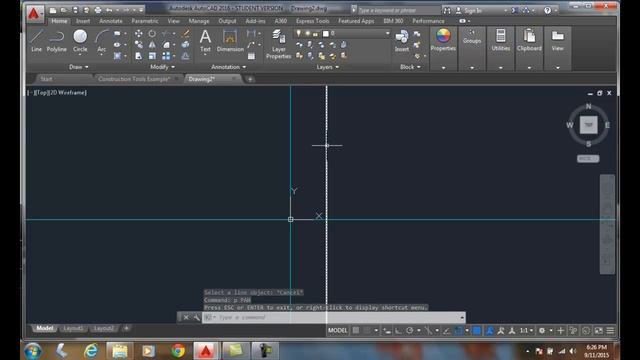
Task: Toggle layer on/off lightbulb icon
Action: click(299, 33)
